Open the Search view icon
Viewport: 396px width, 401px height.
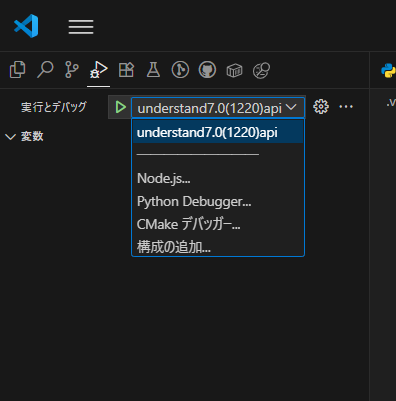coord(45,70)
